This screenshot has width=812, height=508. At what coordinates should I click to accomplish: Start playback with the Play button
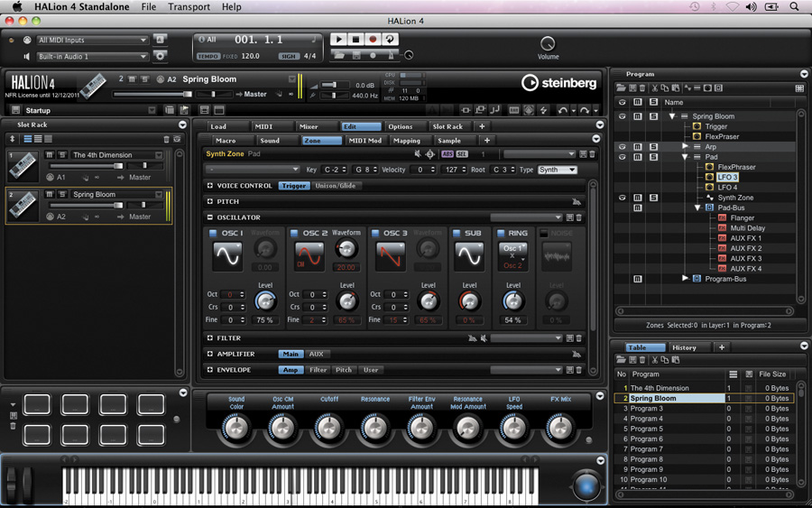pyautogui.click(x=338, y=40)
